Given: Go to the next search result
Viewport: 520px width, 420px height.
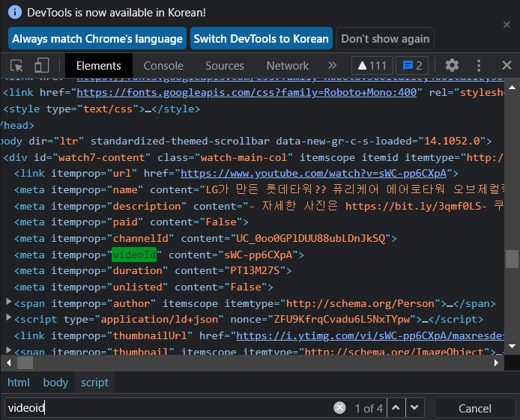Looking at the screenshot, I should coord(414,408).
